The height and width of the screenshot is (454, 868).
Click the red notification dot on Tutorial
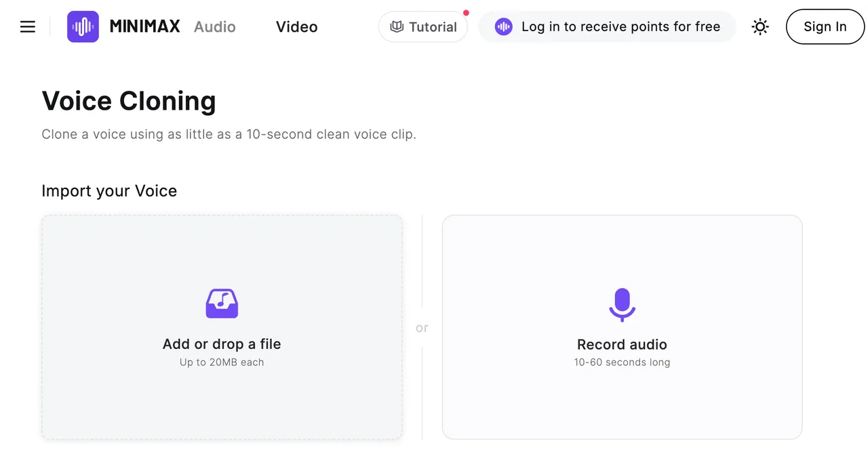pyautogui.click(x=466, y=13)
